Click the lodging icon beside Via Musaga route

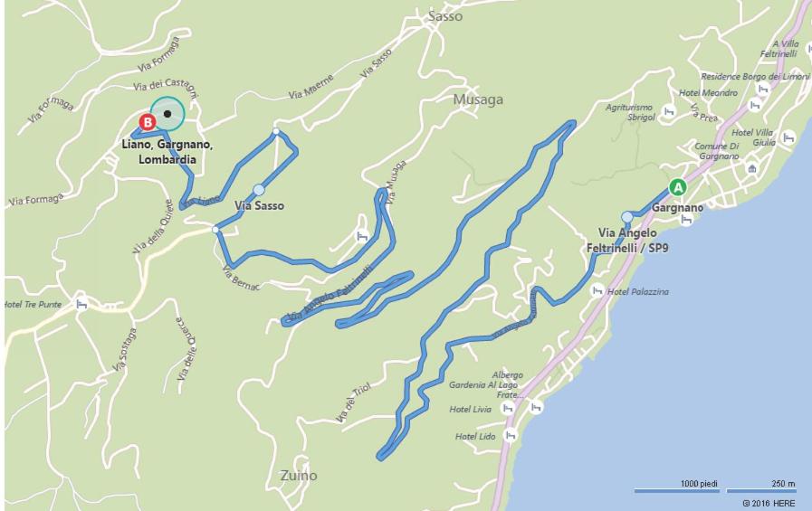(x=362, y=236)
